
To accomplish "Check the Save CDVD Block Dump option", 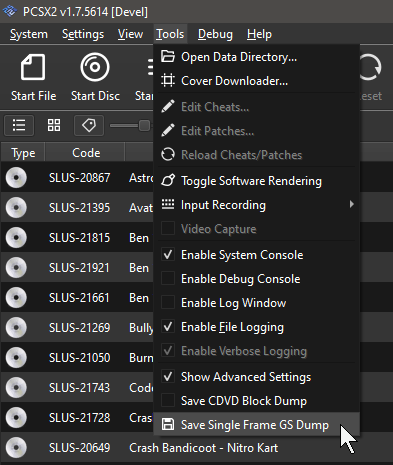I will click(168, 401).
